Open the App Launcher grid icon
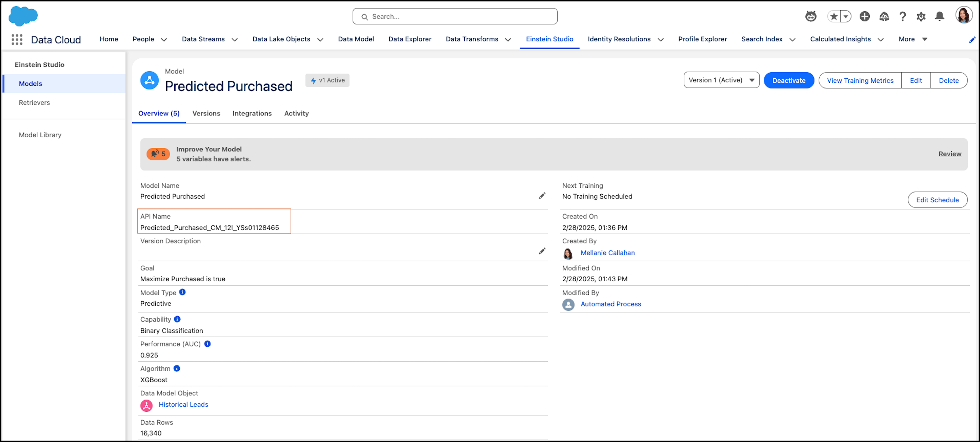 click(17, 40)
